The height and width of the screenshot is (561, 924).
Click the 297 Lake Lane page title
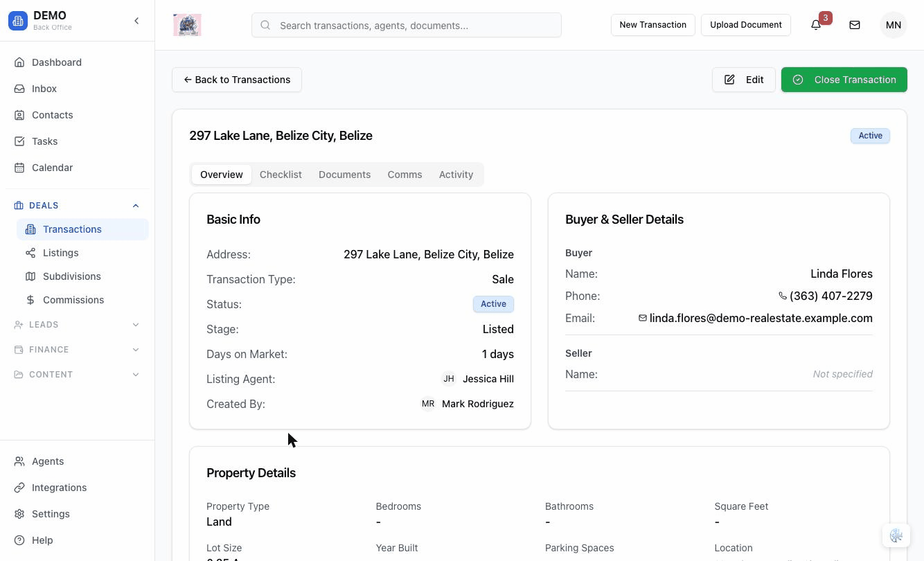pyautogui.click(x=281, y=136)
